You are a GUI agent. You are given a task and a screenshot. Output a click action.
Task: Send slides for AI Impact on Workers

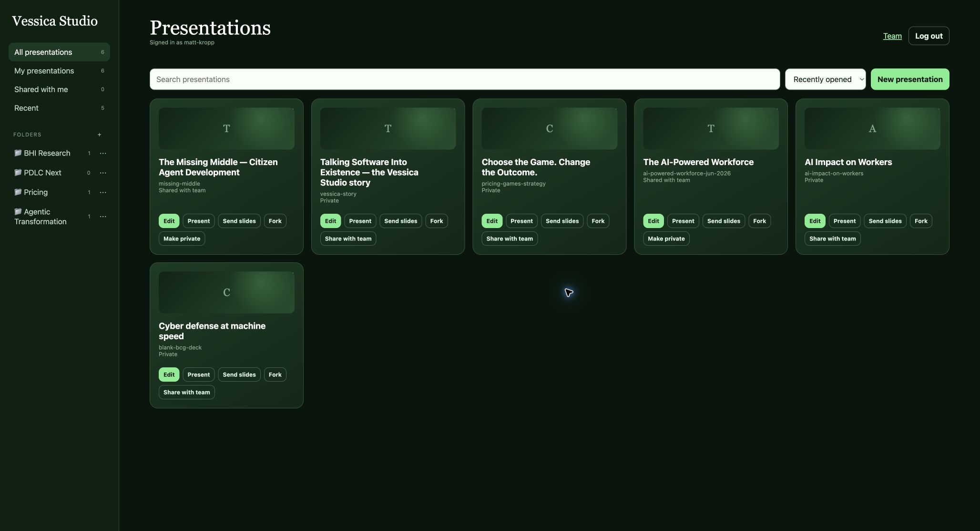(885, 221)
